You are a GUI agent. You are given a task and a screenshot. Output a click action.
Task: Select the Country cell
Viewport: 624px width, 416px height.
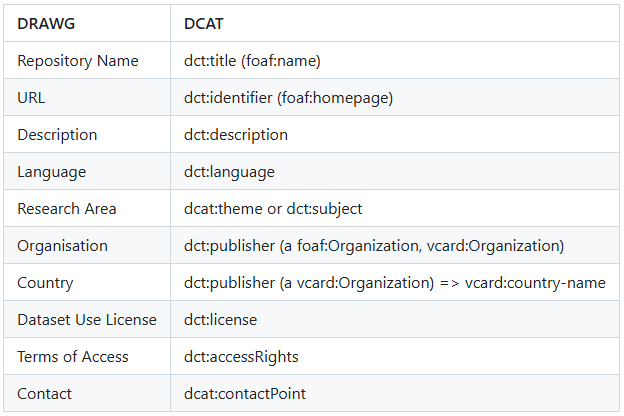click(x=45, y=283)
